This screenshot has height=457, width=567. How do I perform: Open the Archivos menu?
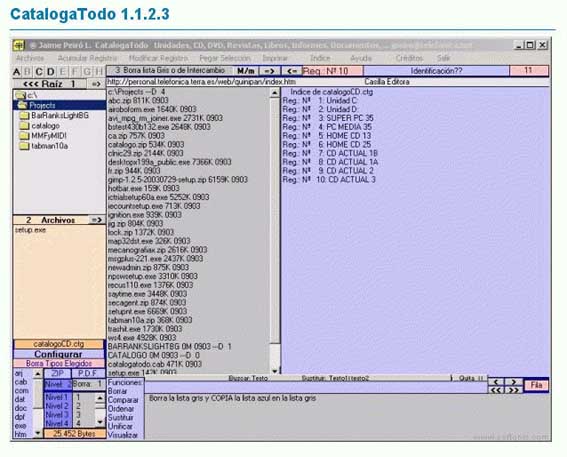(x=30, y=58)
